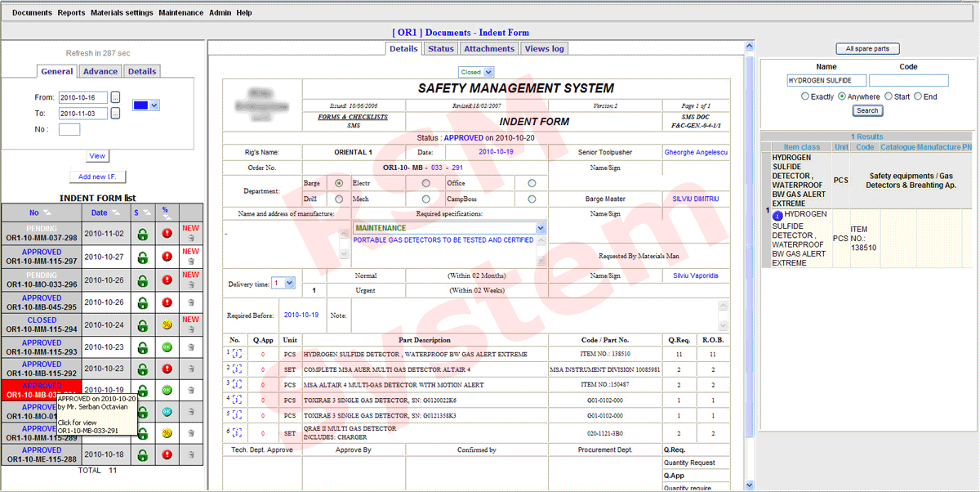
Task: Select the Barge department radio button
Action: [x=339, y=183]
